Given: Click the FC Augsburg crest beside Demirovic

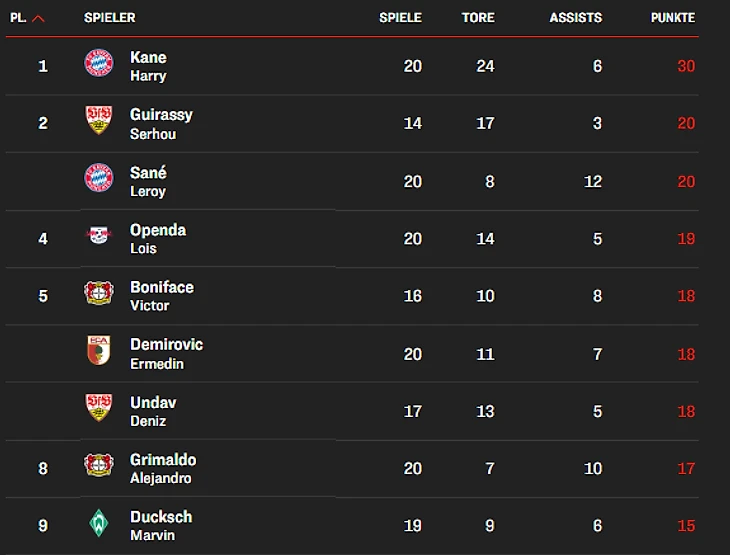Looking at the screenshot, I should [x=98, y=351].
